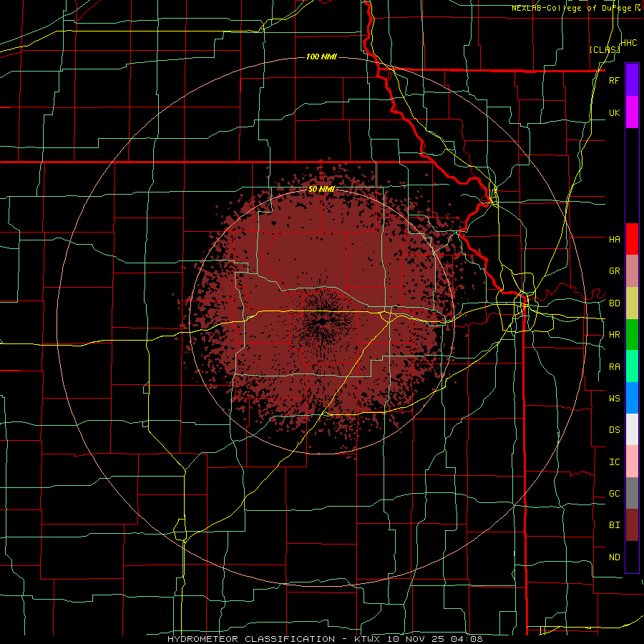Pick the WS blue legend swatch
Screen dimensions: 644x644
pyautogui.click(x=632, y=398)
